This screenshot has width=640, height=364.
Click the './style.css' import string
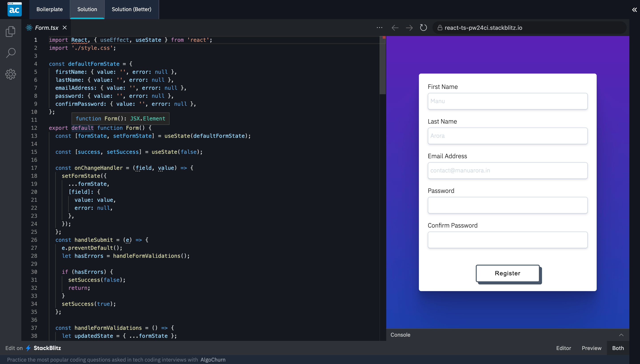(92, 48)
